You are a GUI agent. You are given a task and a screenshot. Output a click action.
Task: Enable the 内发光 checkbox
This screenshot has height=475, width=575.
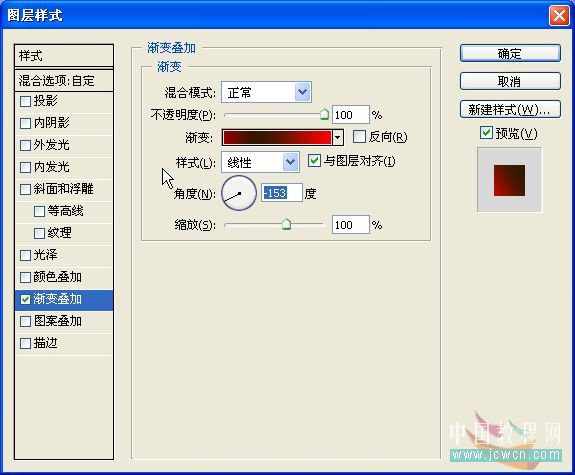[x=25, y=167]
